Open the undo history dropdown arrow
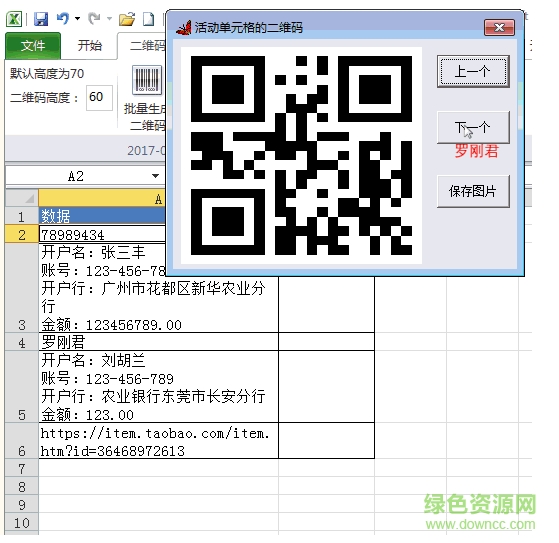The width and height of the screenshot is (559, 543). pos(77,19)
